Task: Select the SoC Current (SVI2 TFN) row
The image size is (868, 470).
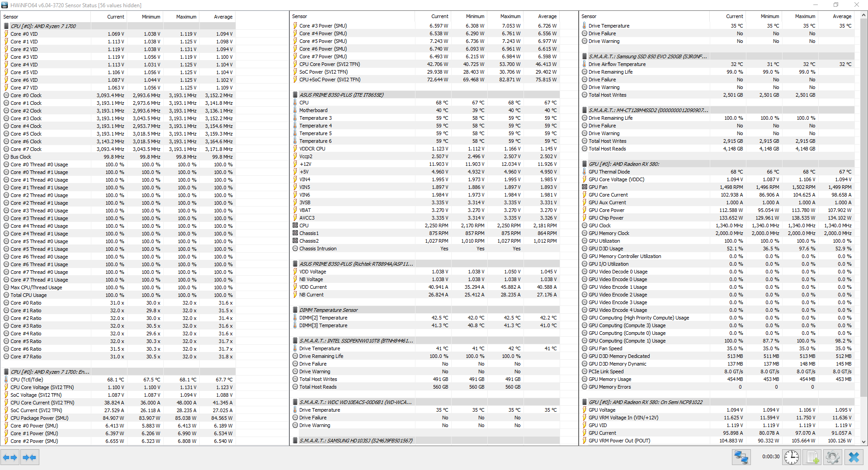Action: [x=118, y=410]
